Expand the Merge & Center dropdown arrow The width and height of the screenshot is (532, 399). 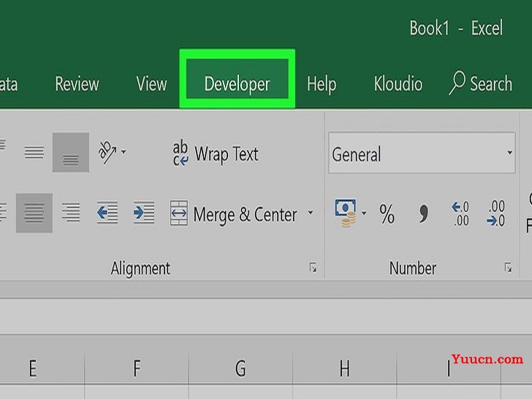(310, 213)
